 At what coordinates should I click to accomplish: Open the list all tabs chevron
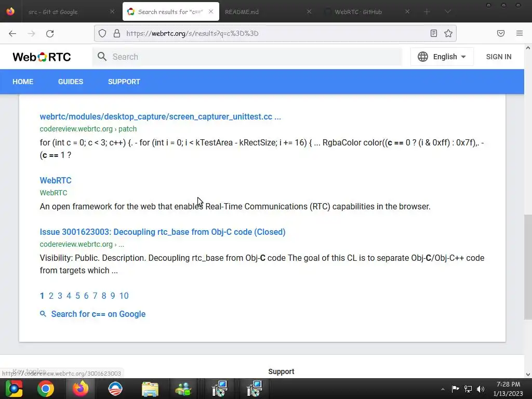(x=448, y=11)
